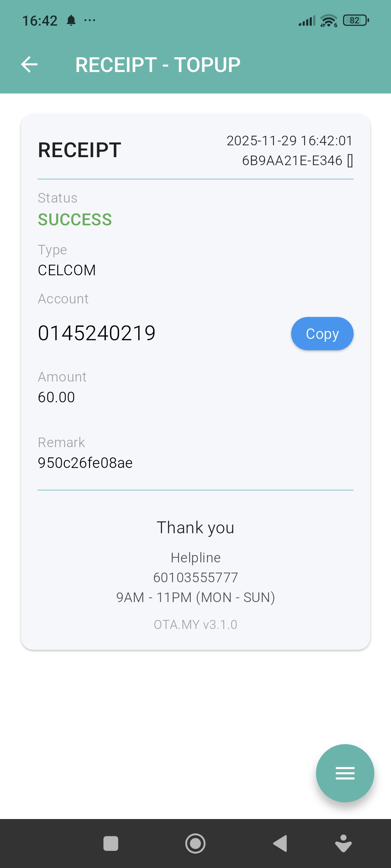Click the blue Copy button
The height and width of the screenshot is (868, 391).
[322, 334]
